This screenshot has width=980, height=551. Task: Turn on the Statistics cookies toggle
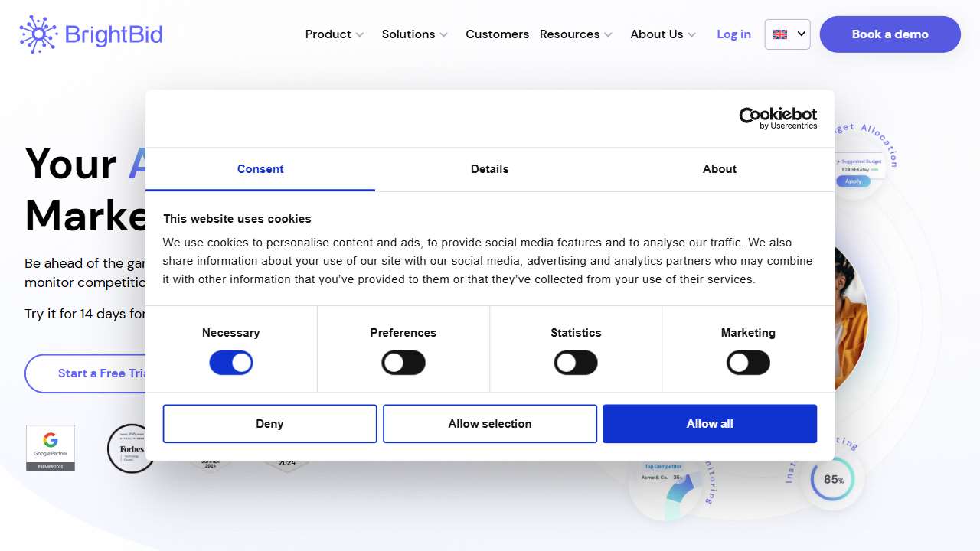(576, 363)
